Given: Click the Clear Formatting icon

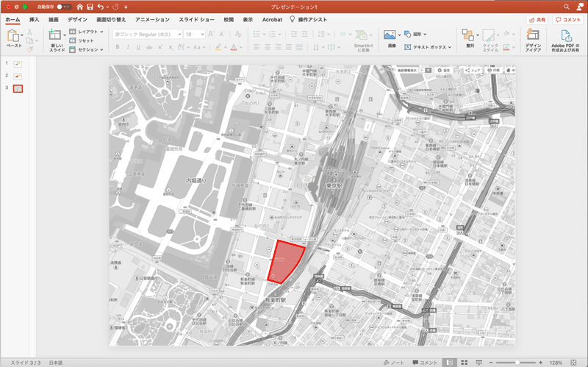Looking at the screenshot, I should [x=238, y=34].
